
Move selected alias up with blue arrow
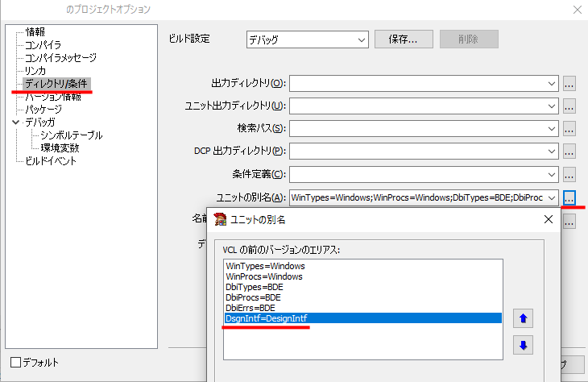pyautogui.click(x=523, y=318)
